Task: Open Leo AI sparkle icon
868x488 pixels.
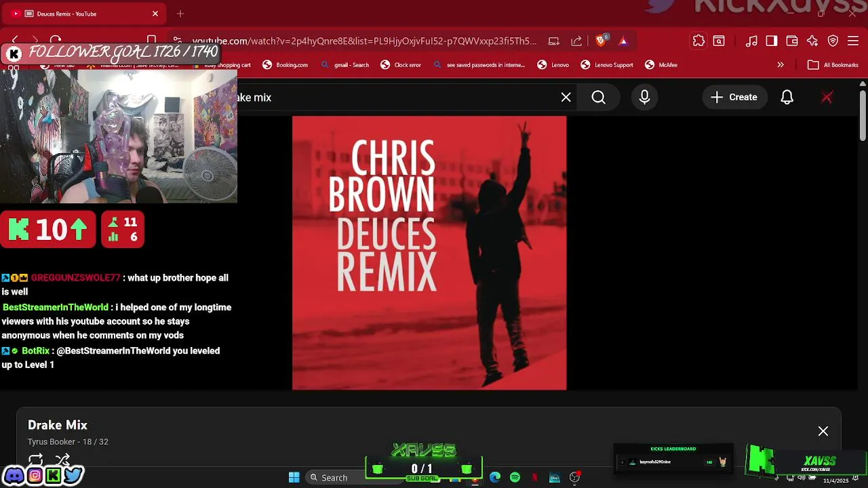Action: (812, 41)
